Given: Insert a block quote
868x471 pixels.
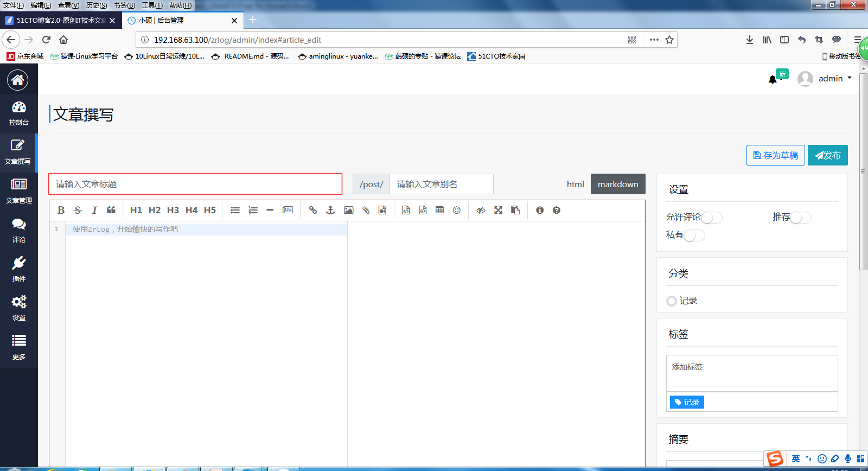Looking at the screenshot, I should [111, 210].
